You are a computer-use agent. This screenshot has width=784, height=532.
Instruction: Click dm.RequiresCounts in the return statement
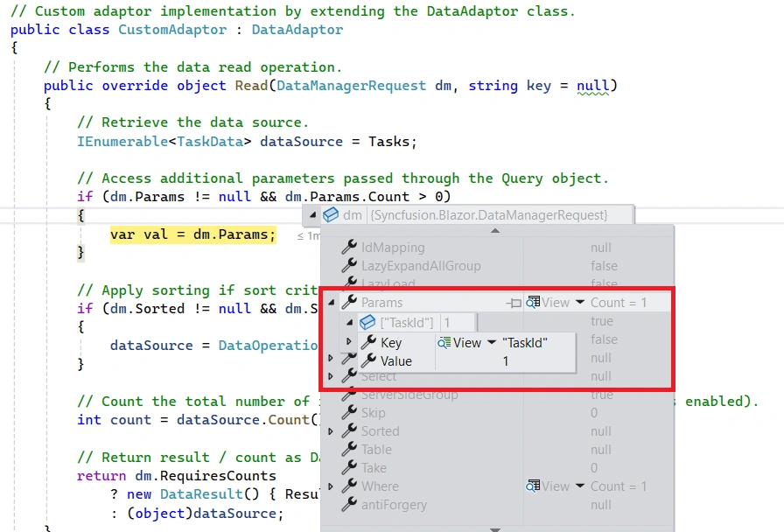206,475
